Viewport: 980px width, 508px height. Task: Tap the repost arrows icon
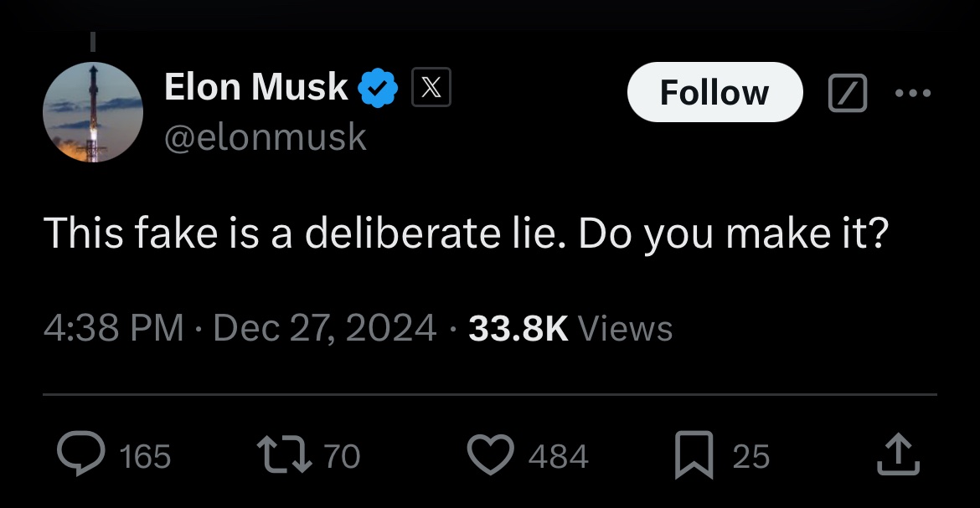coord(286,455)
